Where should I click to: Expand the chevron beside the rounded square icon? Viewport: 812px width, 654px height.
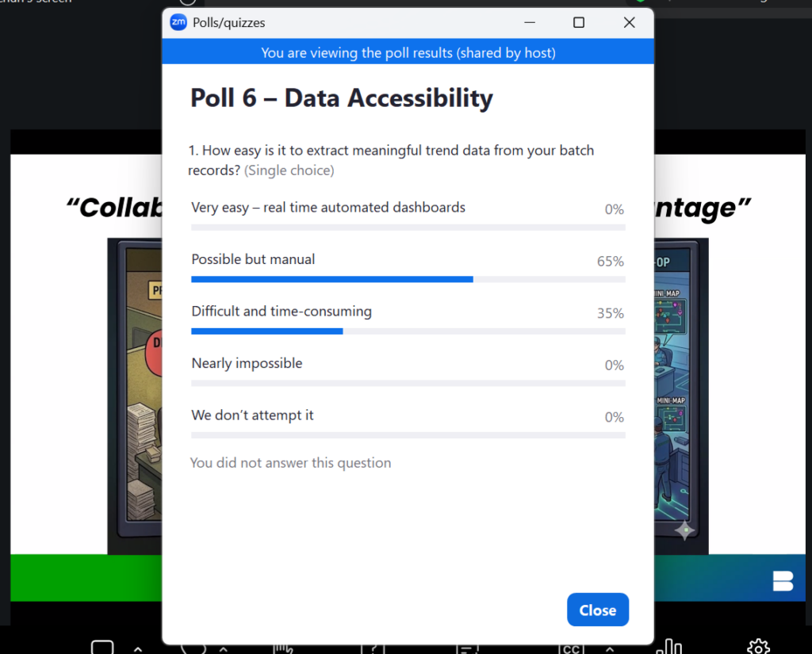[138, 648]
